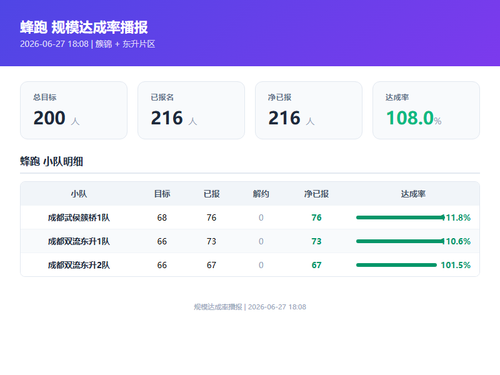
Task: Click progress bar for 武侯簇桥1队
Action: point(400,217)
